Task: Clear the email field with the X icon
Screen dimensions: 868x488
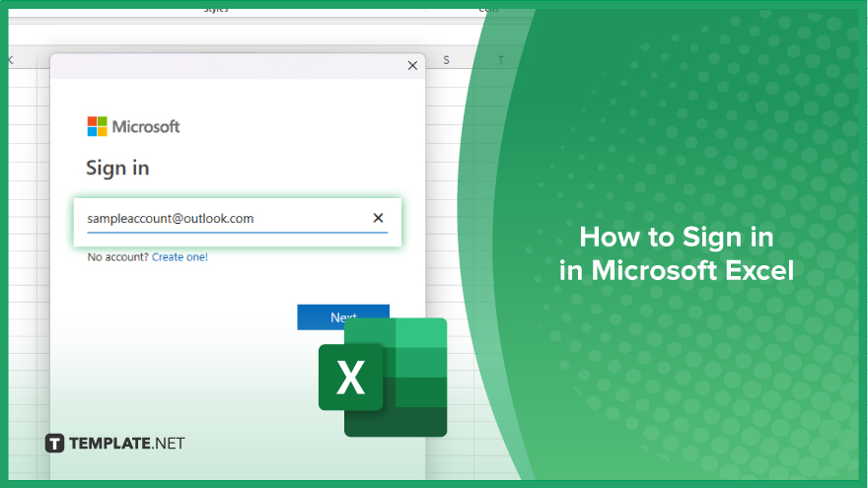Action: pos(378,218)
